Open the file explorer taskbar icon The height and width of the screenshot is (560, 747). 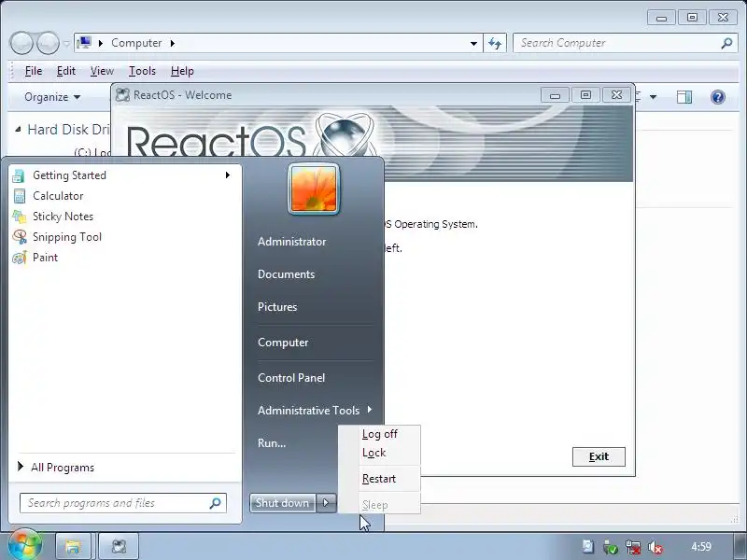[73, 546]
